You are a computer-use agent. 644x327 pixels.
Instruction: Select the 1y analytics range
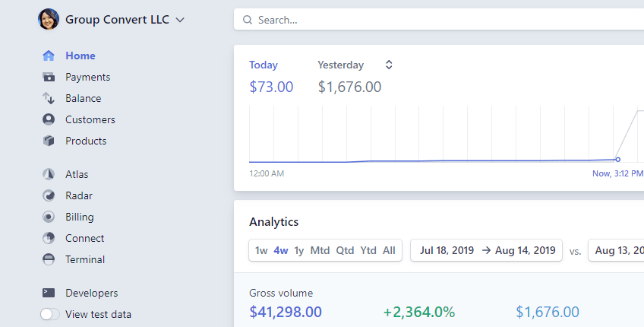coord(299,250)
